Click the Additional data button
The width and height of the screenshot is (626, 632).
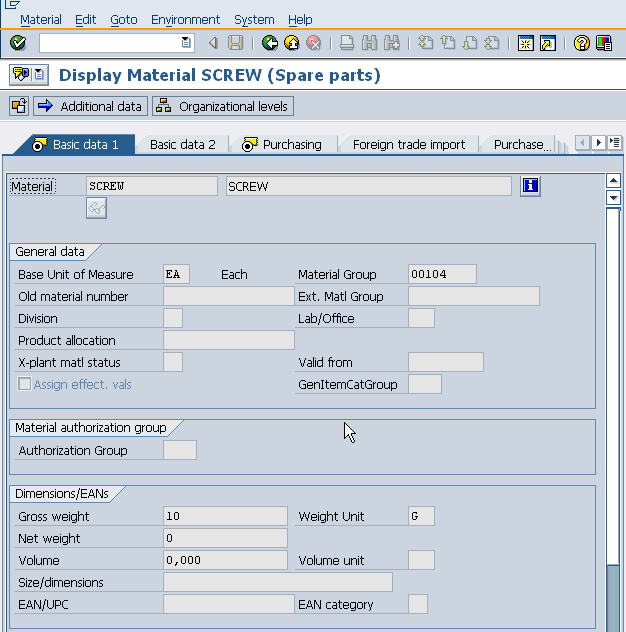91,106
